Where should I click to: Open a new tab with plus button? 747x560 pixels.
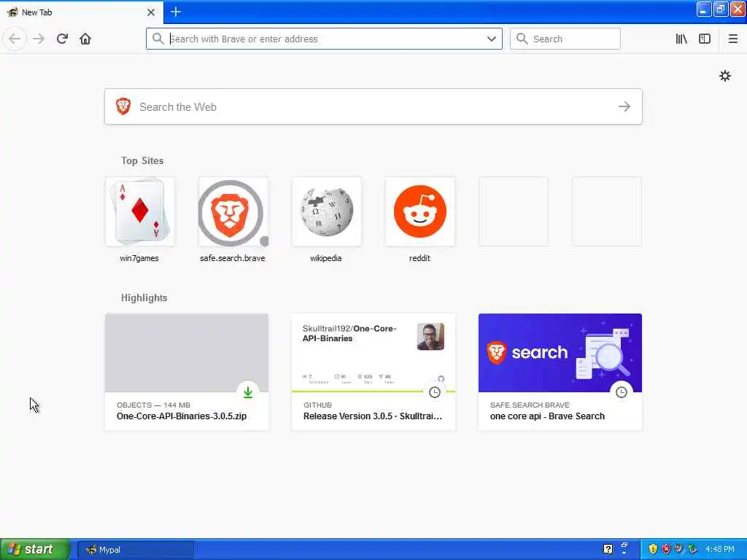[x=176, y=12]
